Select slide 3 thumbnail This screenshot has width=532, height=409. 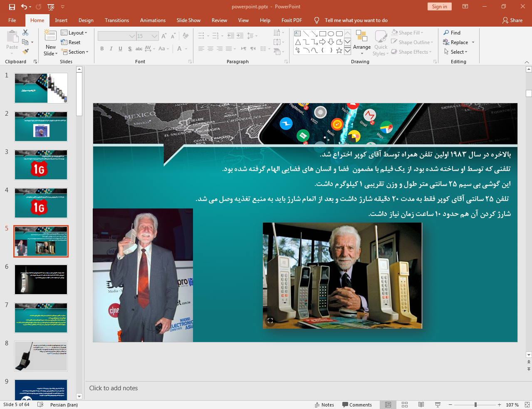(41, 165)
